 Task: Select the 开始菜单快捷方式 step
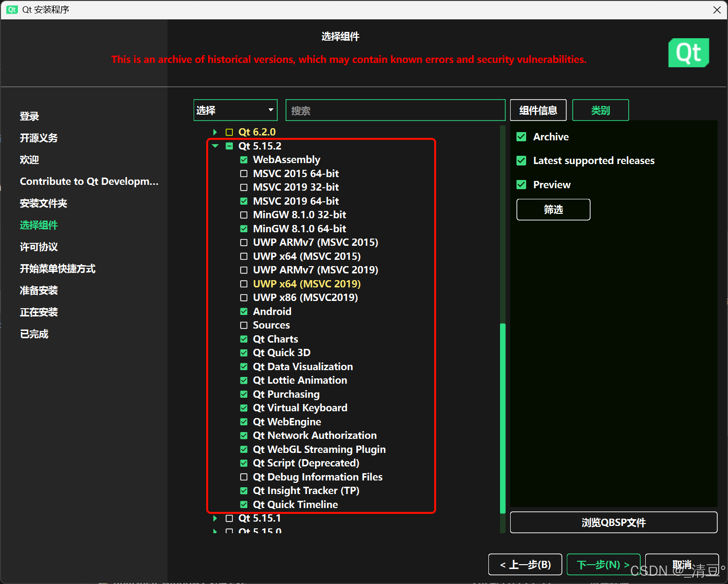pos(58,269)
